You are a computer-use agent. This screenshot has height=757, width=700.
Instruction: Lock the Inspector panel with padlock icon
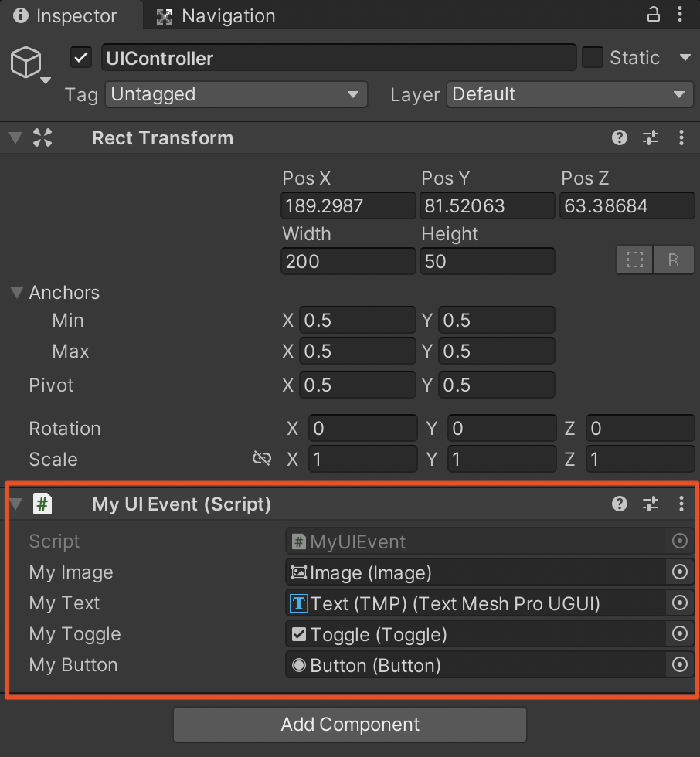(653, 15)
